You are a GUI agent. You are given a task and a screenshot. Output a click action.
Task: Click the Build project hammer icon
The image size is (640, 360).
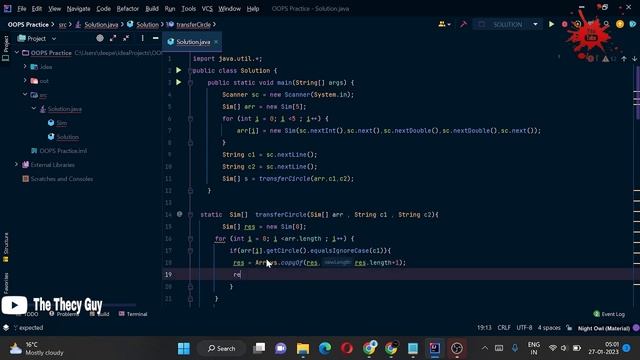coord(463,24)
